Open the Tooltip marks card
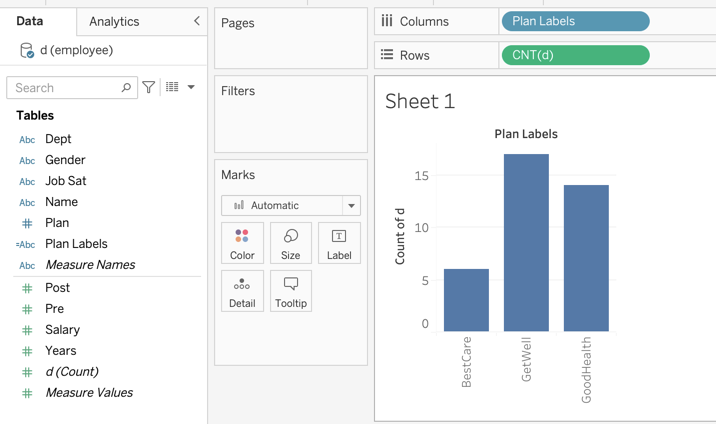The width and height of the screenshot is (716, 424). tap(291, 291)
